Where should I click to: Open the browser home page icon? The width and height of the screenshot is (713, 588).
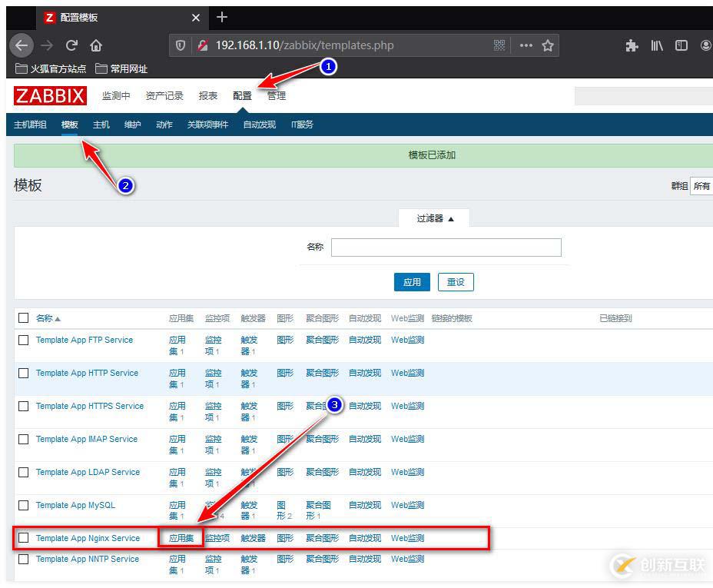[96, 45]
